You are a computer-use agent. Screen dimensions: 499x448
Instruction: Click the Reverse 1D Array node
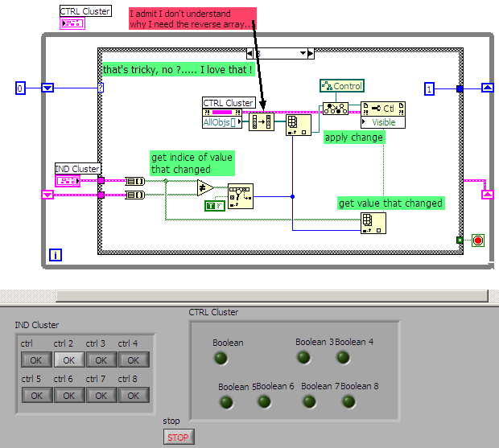[261, 121]
